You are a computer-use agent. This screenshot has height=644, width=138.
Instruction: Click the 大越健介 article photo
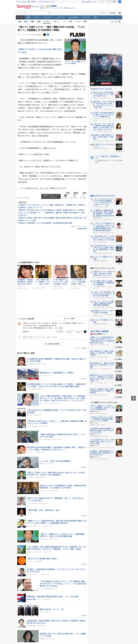pos(75,49)
